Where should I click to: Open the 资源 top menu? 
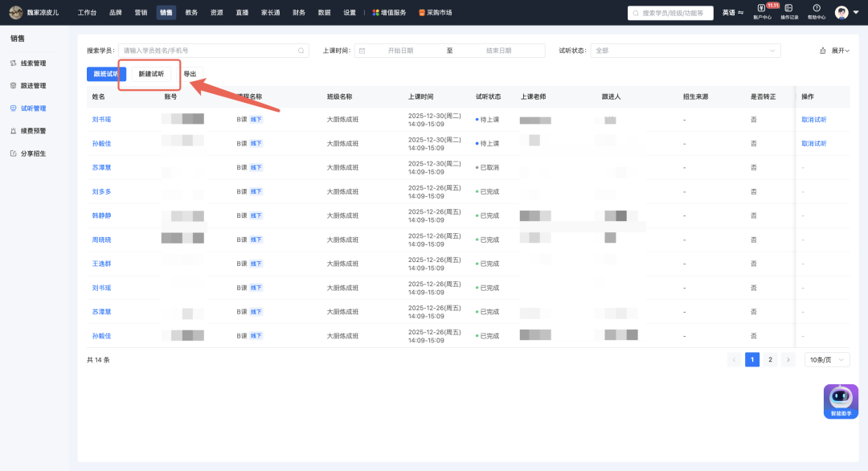[216, 12]
